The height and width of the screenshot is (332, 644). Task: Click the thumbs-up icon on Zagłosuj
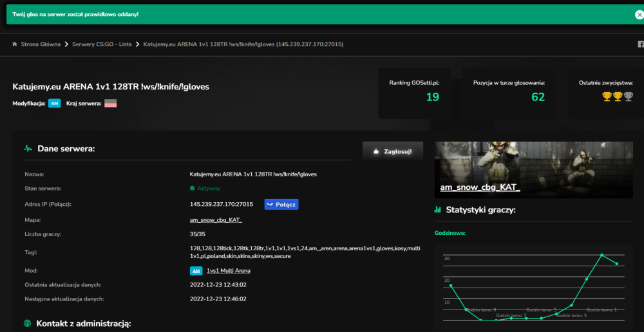point(376,151)
